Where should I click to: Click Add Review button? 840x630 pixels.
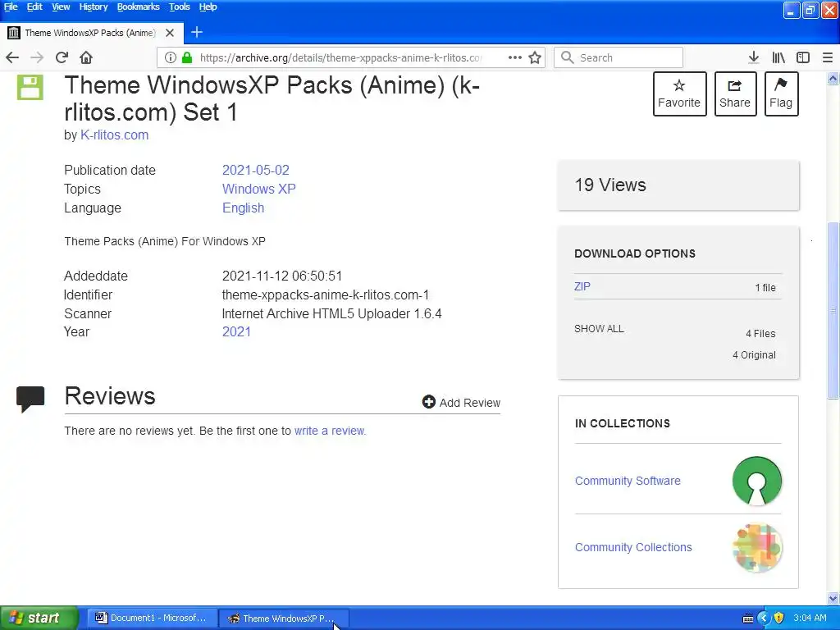[461, 402]
